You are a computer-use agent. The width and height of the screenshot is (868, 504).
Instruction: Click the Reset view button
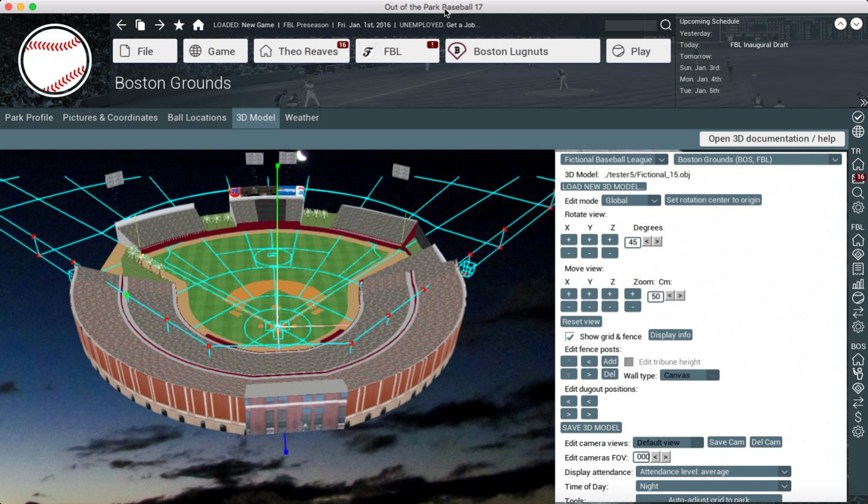pyautogui.click(x=581, y=322)
